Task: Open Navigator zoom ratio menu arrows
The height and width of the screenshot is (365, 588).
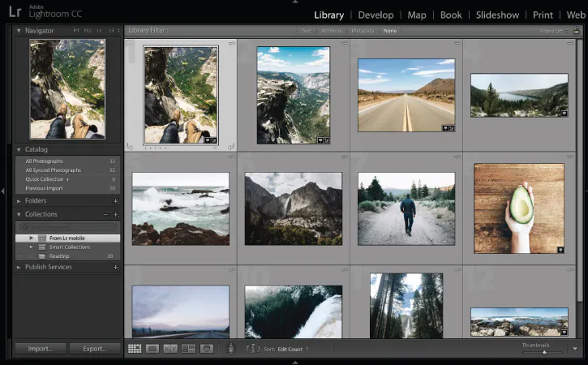Action: (118, 31)
